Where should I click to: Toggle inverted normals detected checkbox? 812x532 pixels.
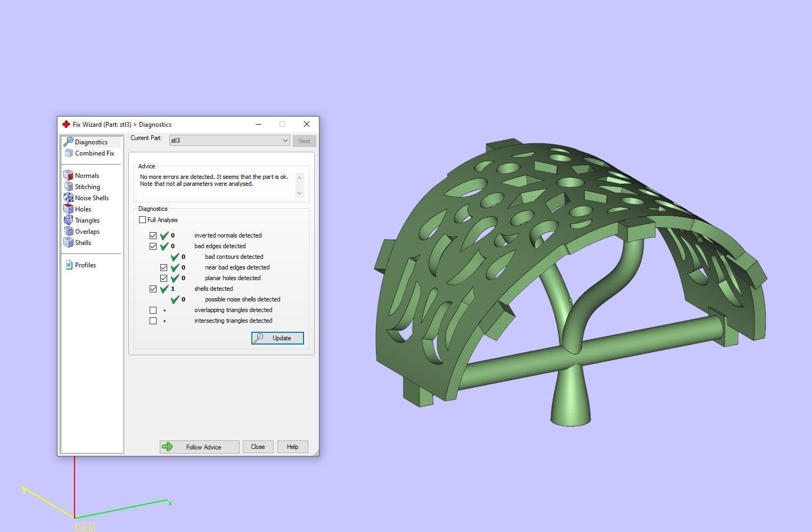pos(153,235)
